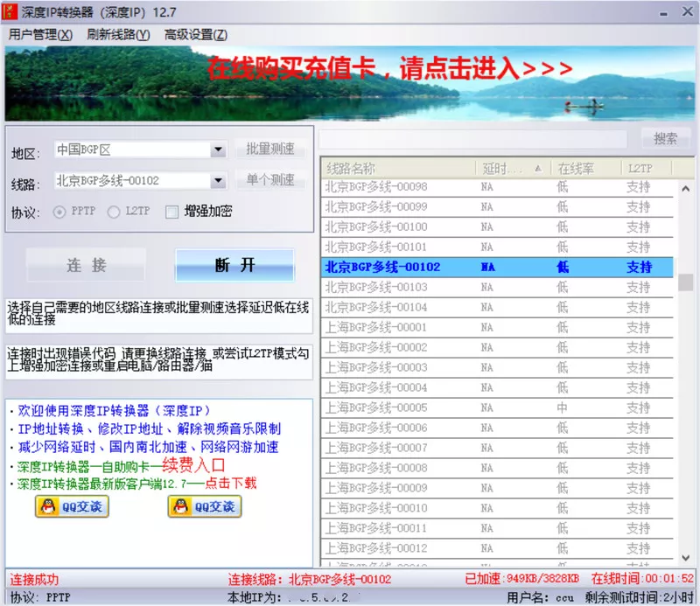Select 上海BGP多线-00005 in the line list
This screenshot has height=606, width=700.
click(496, 407)
